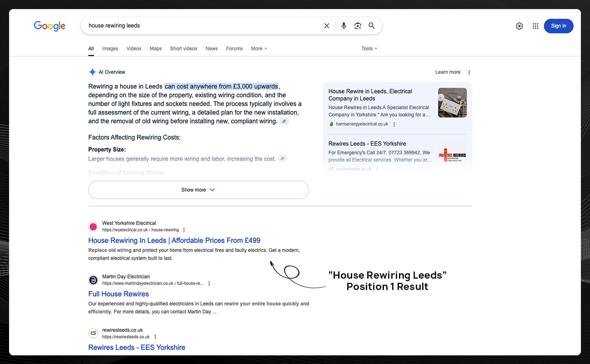Open the Full House Rewires result
Viewport: 590px width, 364px height.
(x=118, y=294)
